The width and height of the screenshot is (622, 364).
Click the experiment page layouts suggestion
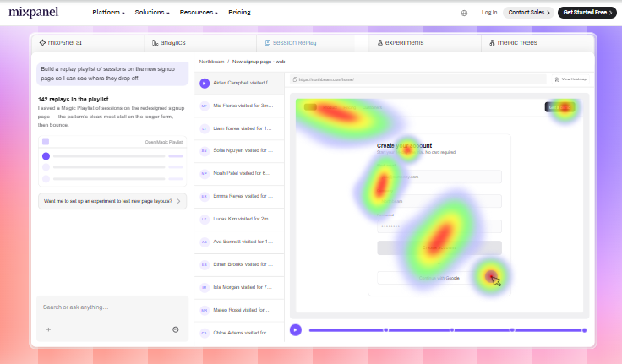[x=112, y=202]
